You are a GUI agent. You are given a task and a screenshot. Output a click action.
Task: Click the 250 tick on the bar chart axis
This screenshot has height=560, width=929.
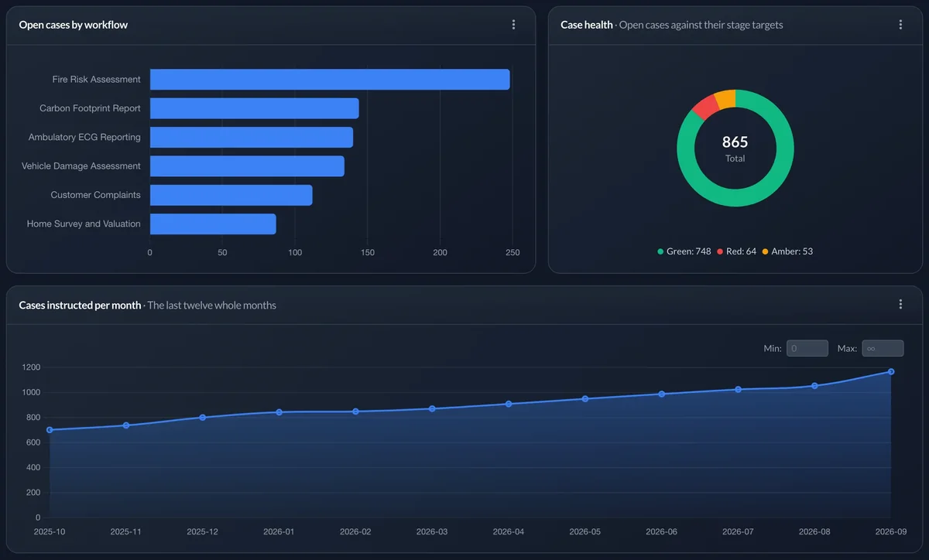(512, 252)
